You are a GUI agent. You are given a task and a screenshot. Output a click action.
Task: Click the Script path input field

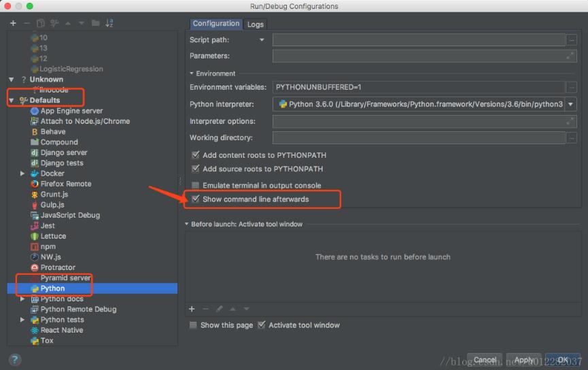click(419, 39)
